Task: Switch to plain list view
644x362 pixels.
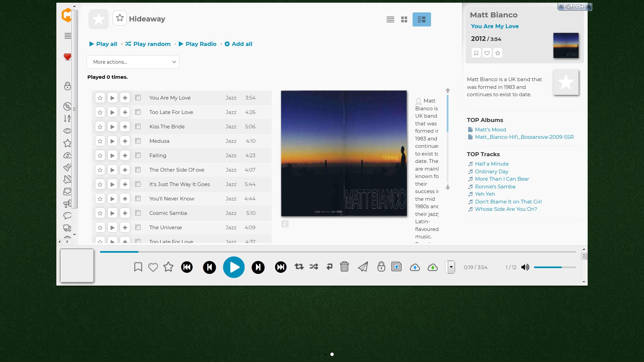Action: click(390, 19)
